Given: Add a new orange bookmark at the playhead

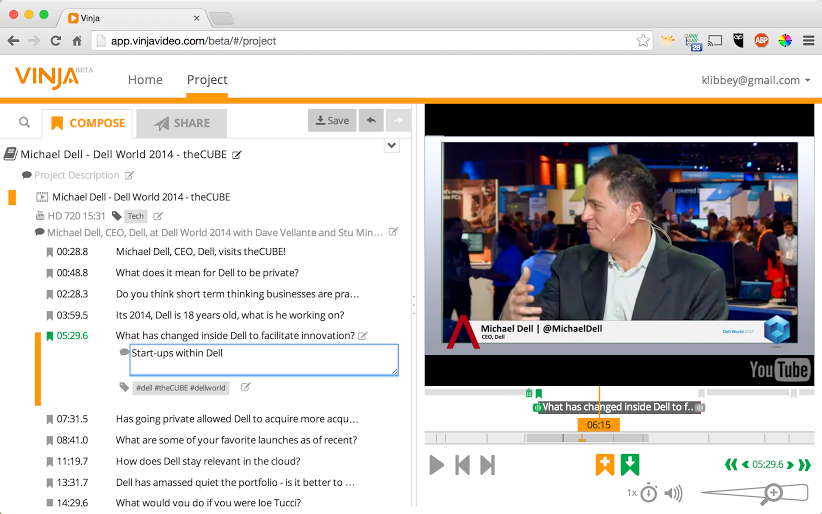Looking at the screenshot, I should click(604, 464).
